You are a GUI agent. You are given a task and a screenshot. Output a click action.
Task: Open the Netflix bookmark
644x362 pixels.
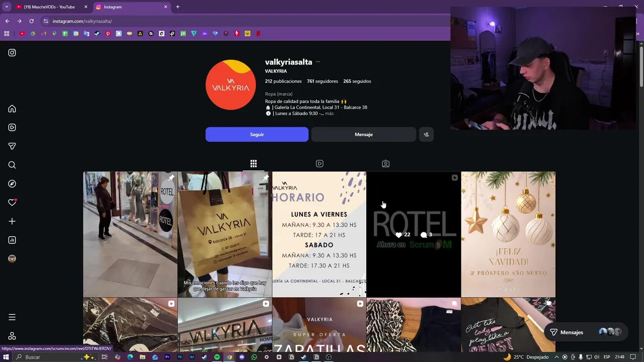click(258, 34)
